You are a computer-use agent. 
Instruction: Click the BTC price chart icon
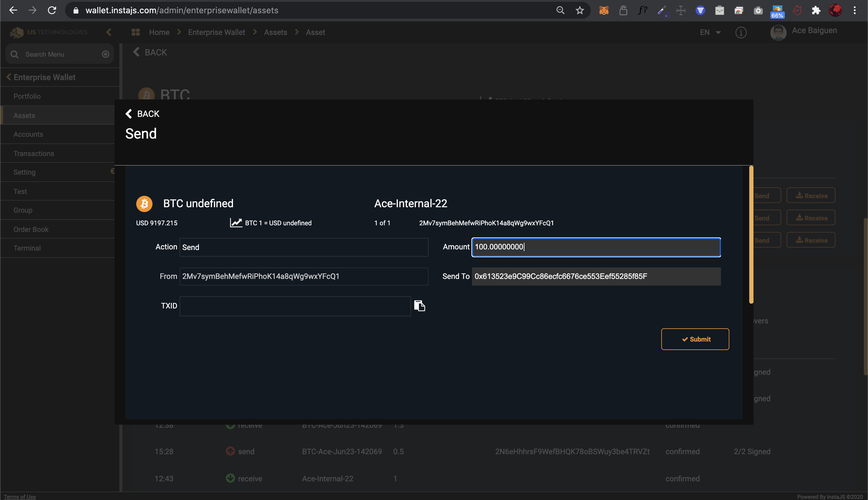(x=236, y=223)
